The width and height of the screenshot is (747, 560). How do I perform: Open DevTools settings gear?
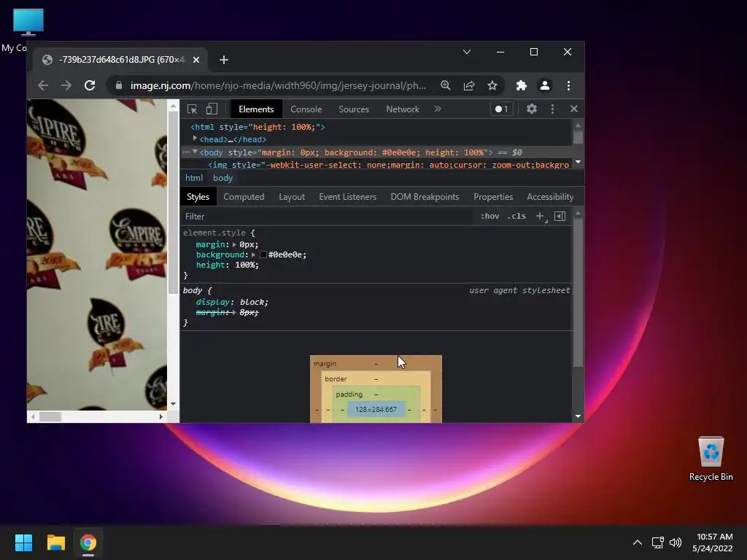pos(532,109)
